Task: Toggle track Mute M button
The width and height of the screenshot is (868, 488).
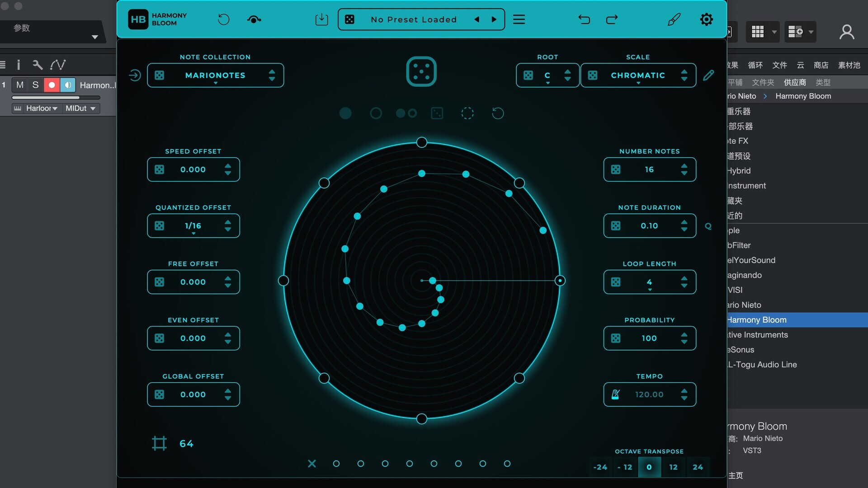Action: coord(20,85)
